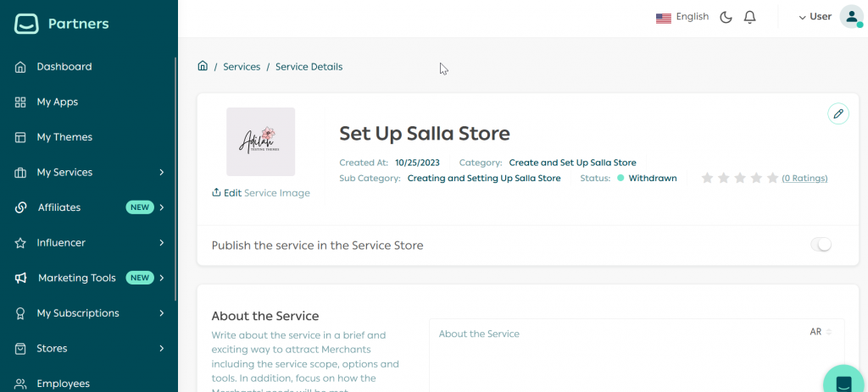Open notifications bell icon
The width and height of the screenshot is (868, 392).
[x=749, y=17]
